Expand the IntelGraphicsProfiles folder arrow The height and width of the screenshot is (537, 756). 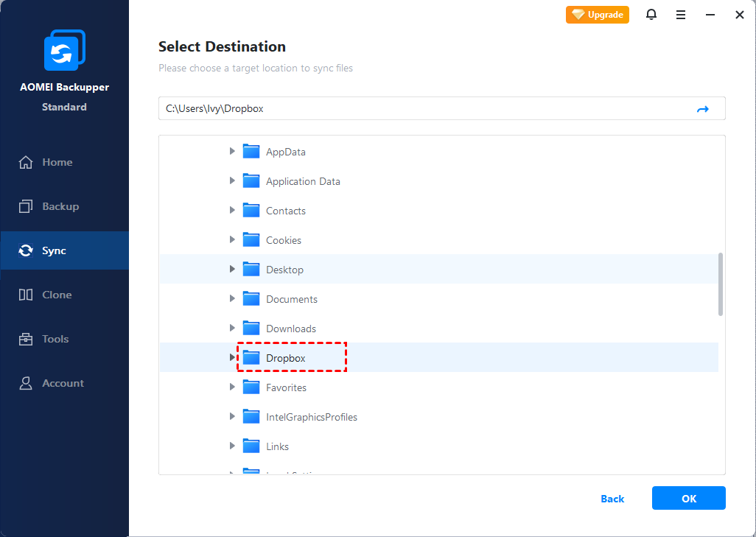click(232, 417)
